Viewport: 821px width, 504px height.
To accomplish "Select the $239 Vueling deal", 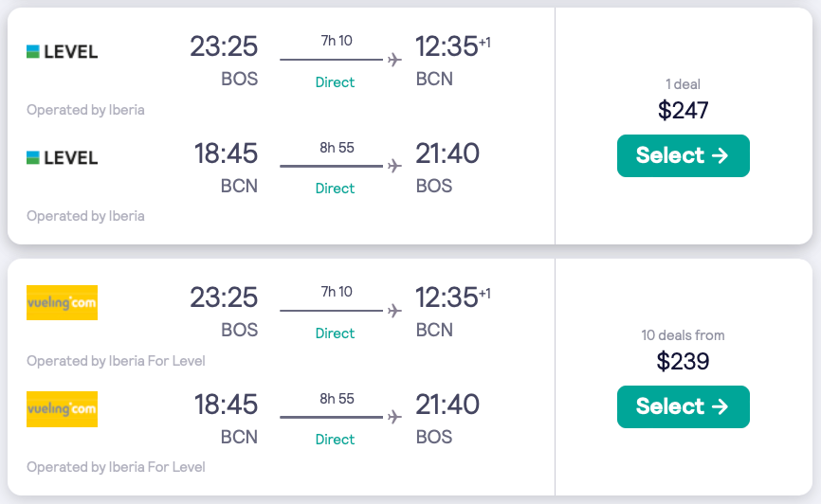I will coord(683,406).
